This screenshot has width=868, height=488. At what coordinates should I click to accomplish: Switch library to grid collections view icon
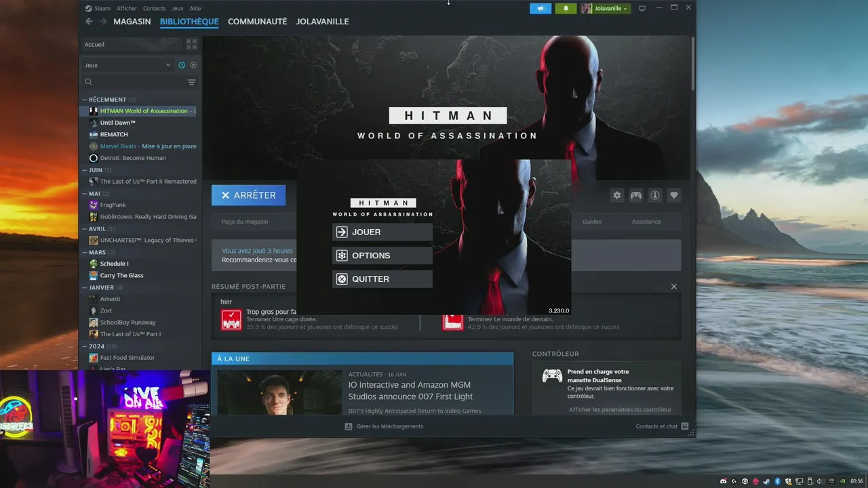coord(192,44)
